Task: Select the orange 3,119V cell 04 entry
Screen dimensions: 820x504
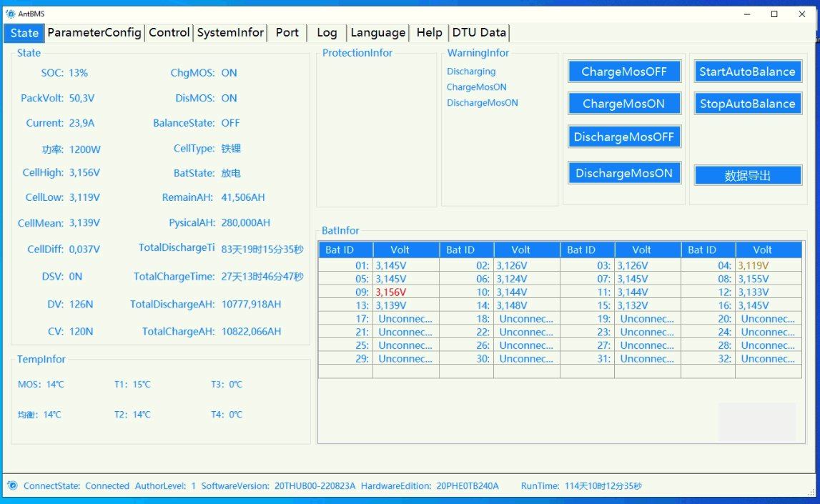Action: tap(754, 265)
